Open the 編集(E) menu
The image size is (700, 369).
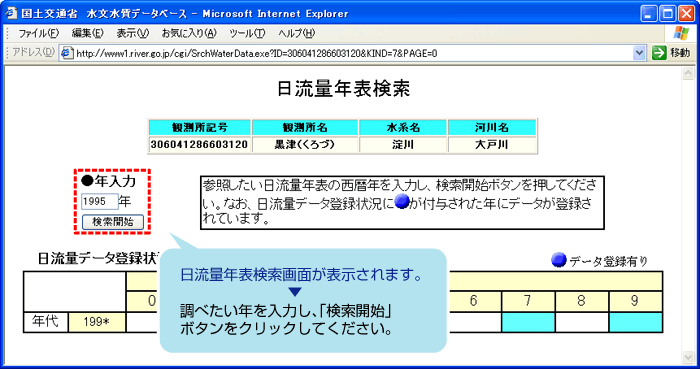coord(88,33)
